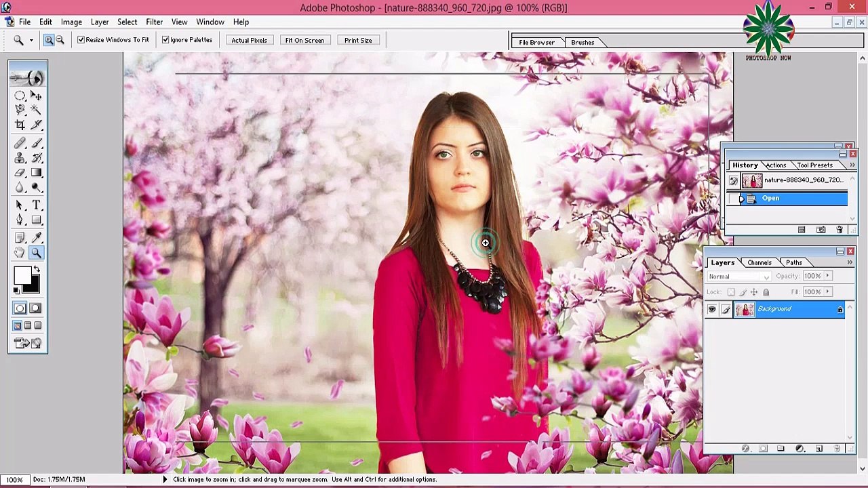Toggle lock all icon in Layers panel
This screenshot has height=488, width=868.
(766, 292)
